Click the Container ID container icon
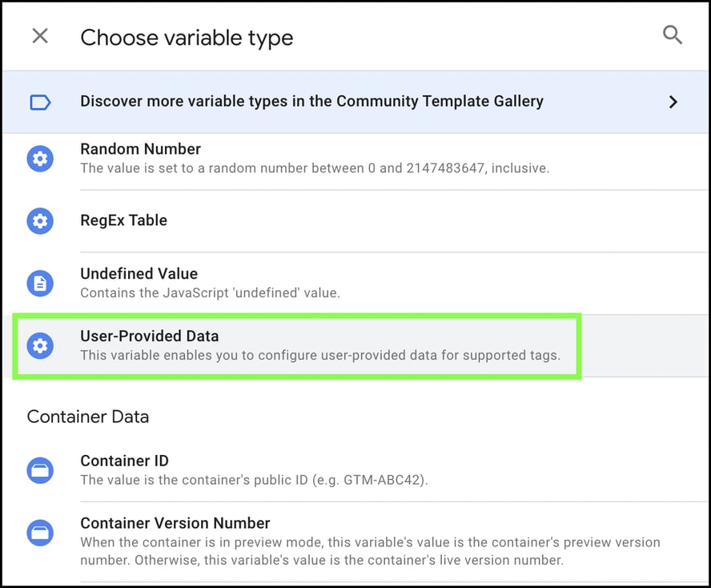711x588 pixels. click(x=41, y=470)
